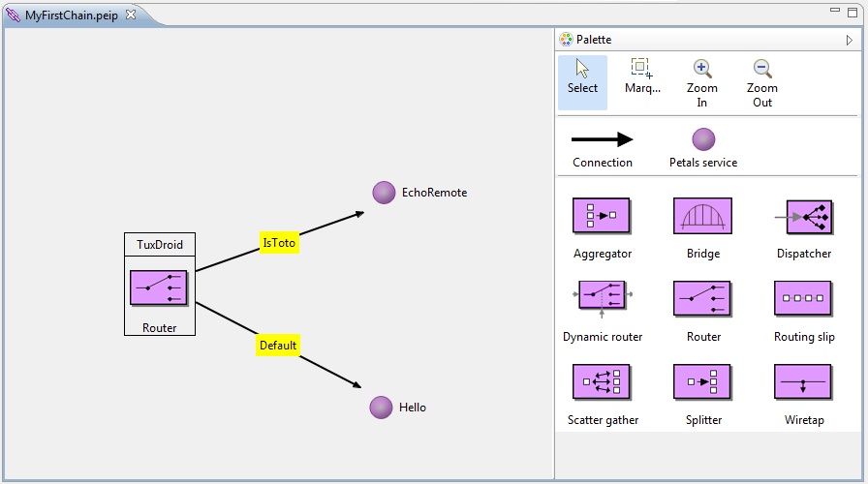
Task: Collapse the Palette using the arrow
Action: (850, 40)
